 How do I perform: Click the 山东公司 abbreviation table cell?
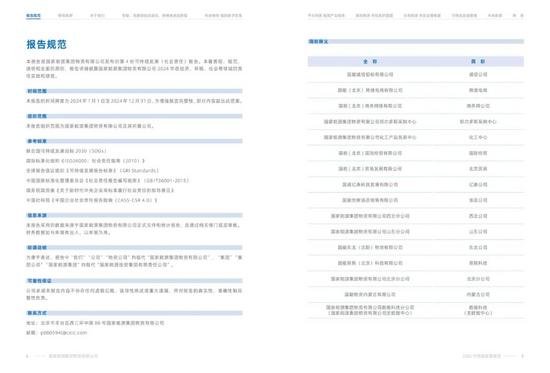[478, 232]
